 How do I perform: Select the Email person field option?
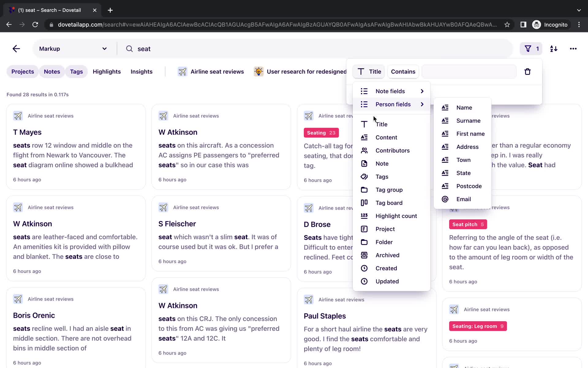[464, 199]
